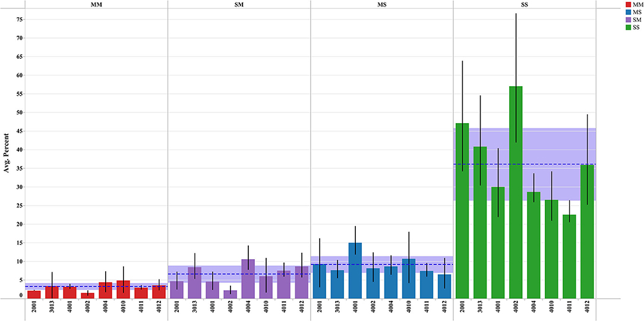Viewport: 644px width, 321px height.
Task: Select the green 4002 bar in SS panel
Action: 516,193
